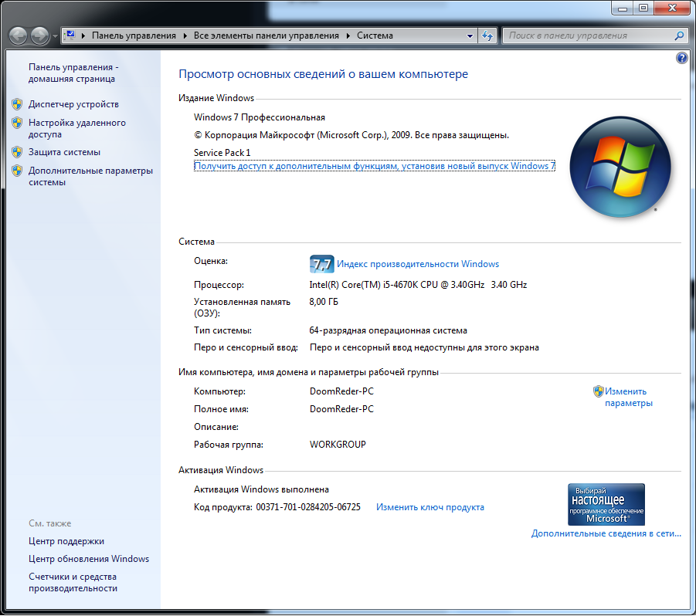Open recent pages dropdown beside navigation arrows

55,36
